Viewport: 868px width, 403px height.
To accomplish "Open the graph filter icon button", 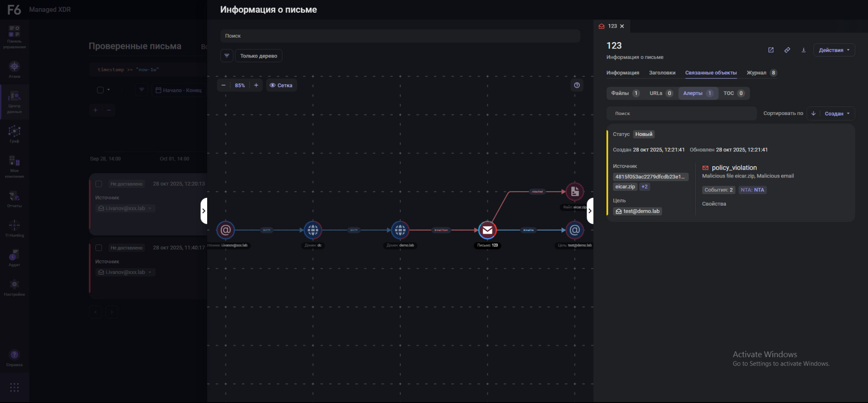I will click(x=227, y=56).
